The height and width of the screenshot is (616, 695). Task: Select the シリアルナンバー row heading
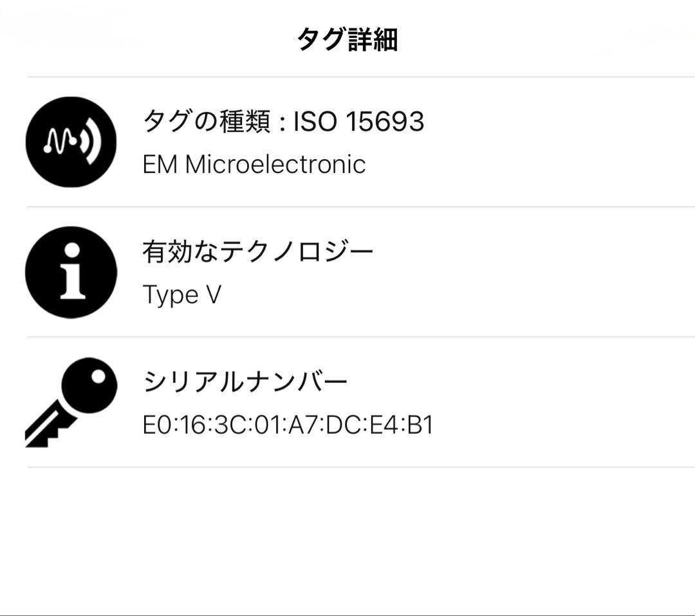(245, 382)
